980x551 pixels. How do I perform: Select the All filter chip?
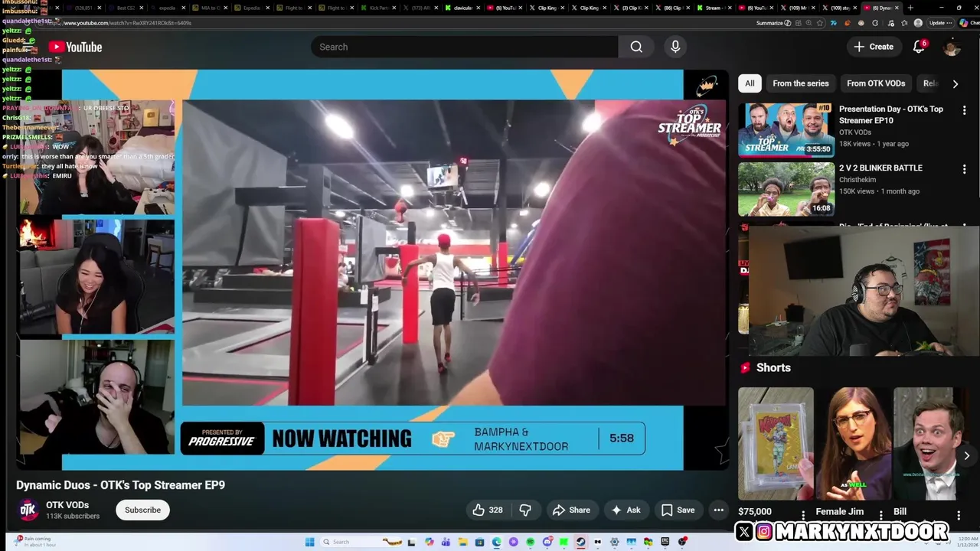point(750,83)
